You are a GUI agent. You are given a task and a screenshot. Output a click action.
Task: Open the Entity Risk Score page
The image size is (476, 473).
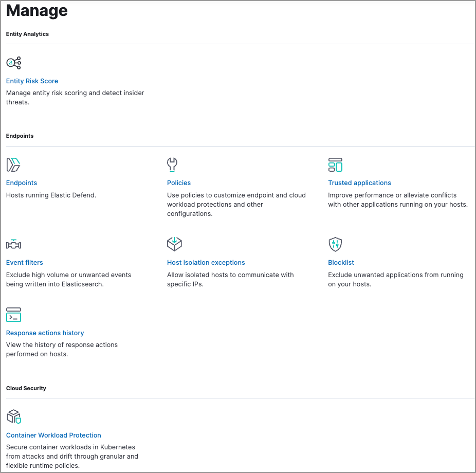click(x=32, y=81)
